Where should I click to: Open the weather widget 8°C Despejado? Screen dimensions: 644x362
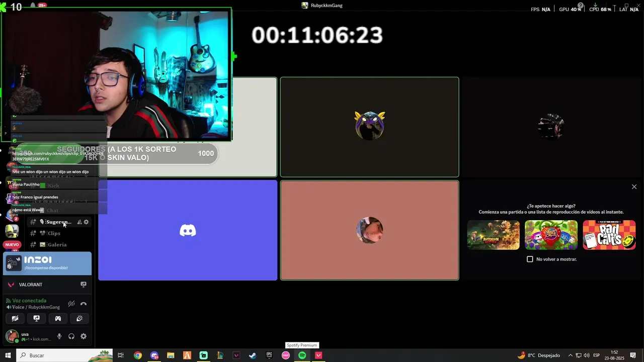tap(538, 355)
